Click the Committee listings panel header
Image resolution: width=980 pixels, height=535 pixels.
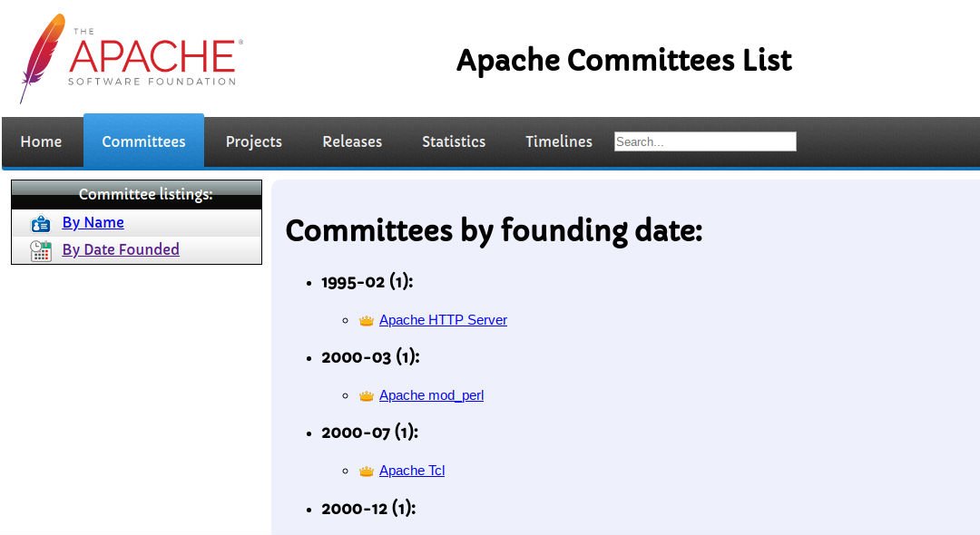pos(136,194)
